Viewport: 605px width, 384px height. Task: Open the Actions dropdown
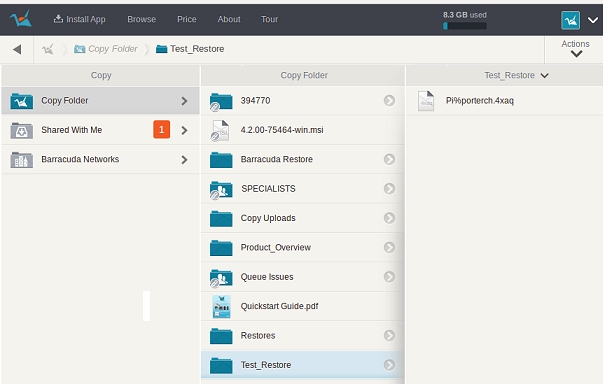point(575,49)
